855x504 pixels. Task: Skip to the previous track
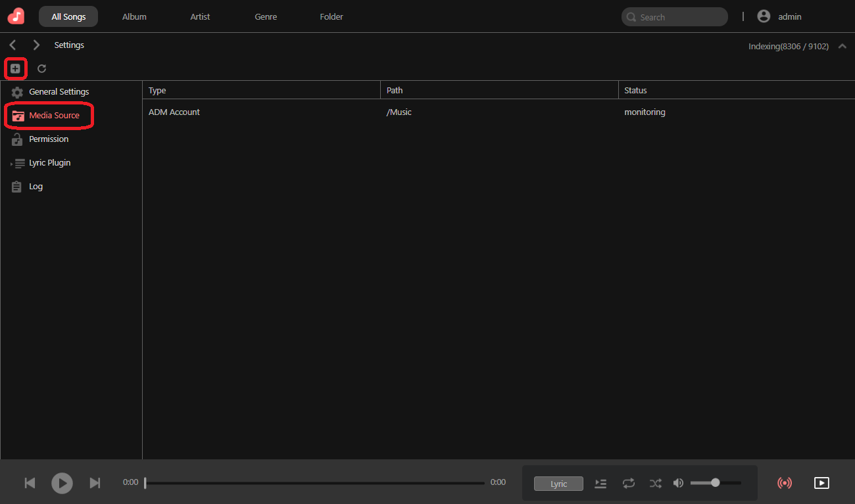(x=30, y=483)
